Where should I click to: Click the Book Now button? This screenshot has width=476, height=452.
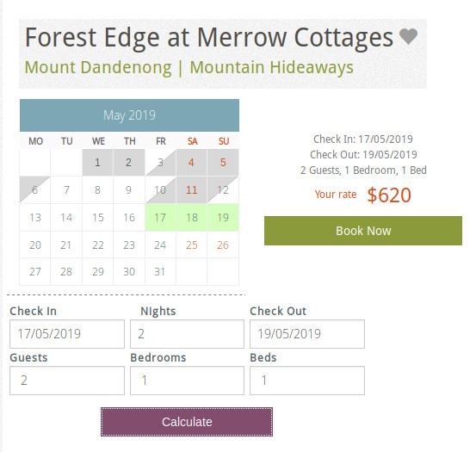point(363,231)
